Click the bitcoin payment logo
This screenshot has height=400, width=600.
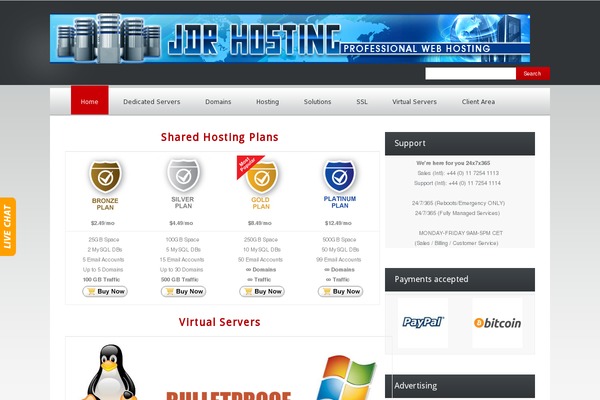497,323
